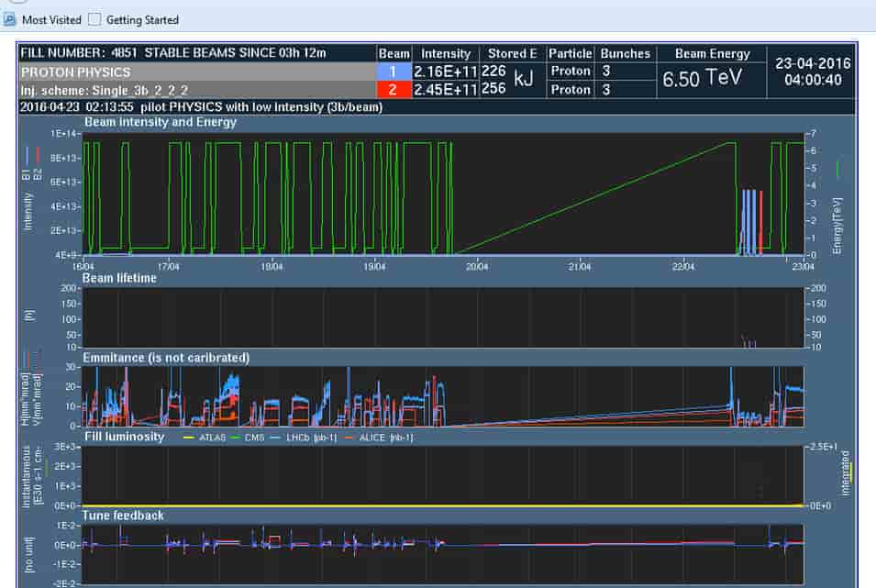The height and width of the screenshot is (588, 876).
Task: Select the 2.45E+11 intensity value
Action: (446, 89)
